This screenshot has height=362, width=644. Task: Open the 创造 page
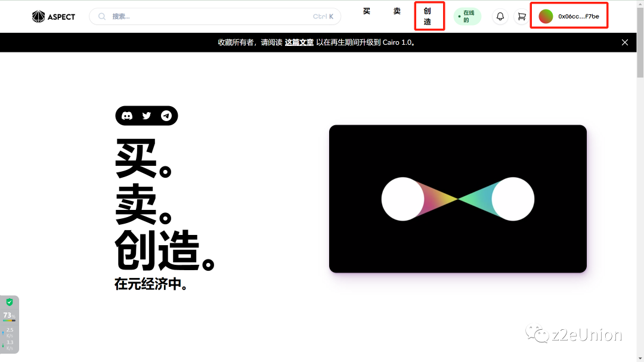[x=429, y=16]
